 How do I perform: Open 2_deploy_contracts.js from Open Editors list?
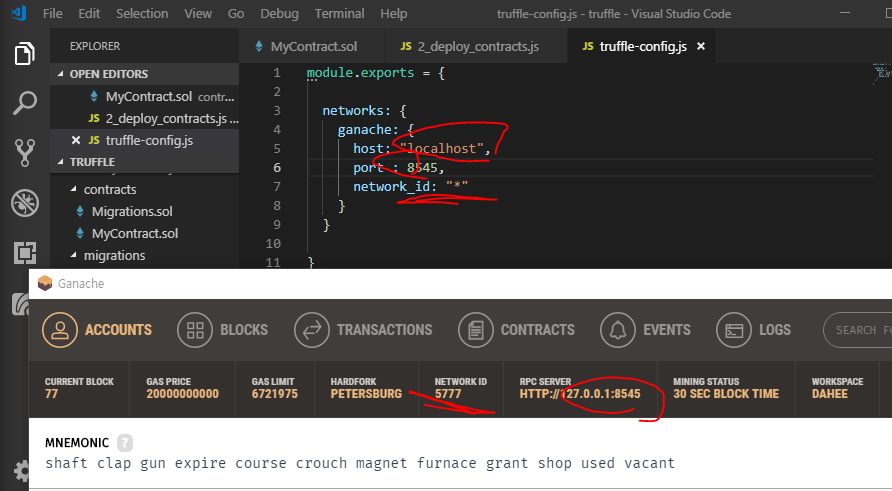tap(144, 118)
